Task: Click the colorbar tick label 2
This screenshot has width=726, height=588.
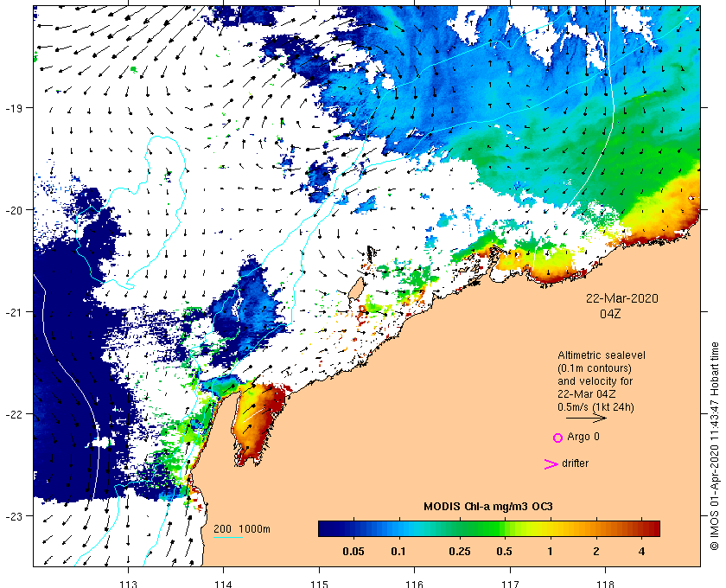Action: click(595, 552)
